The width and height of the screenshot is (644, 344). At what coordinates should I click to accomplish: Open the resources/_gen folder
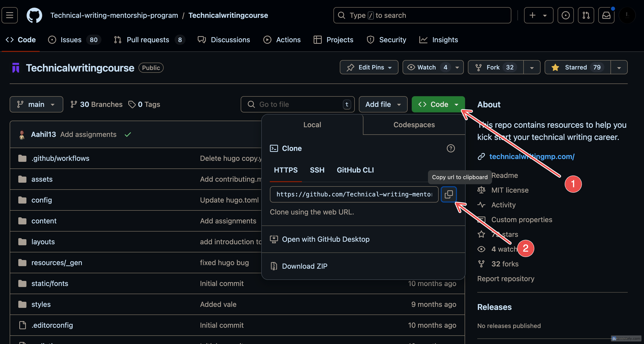[x=57, y=263]
